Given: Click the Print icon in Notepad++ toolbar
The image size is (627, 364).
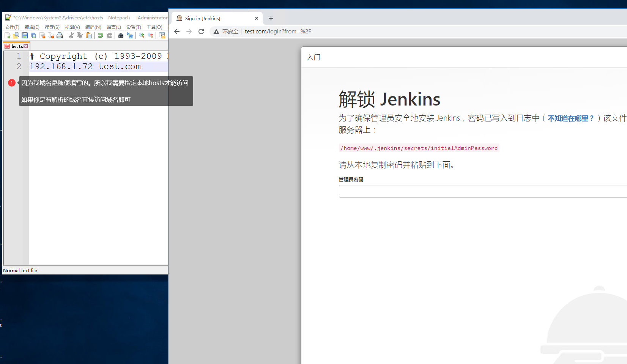Looking at the screenshot, I should 60,35.
